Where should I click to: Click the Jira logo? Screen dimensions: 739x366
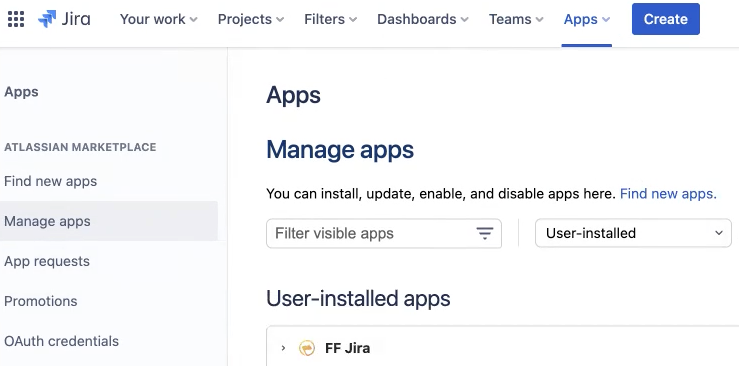[64, 19]
